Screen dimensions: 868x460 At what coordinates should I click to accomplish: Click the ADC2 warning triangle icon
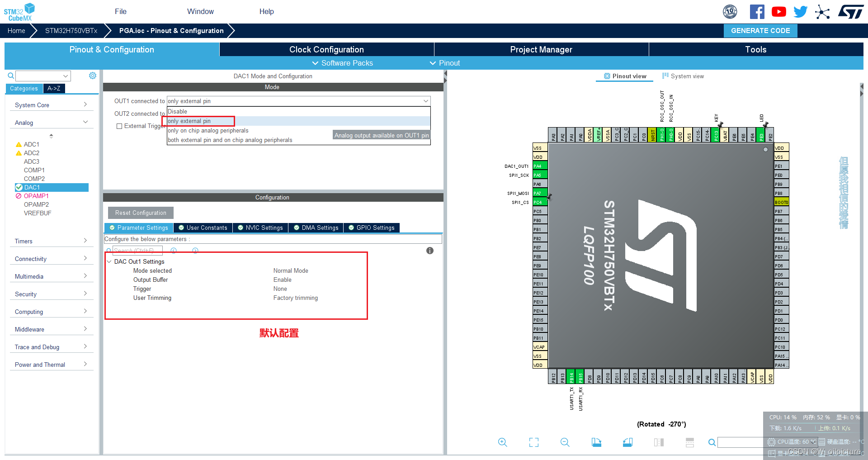19,153
